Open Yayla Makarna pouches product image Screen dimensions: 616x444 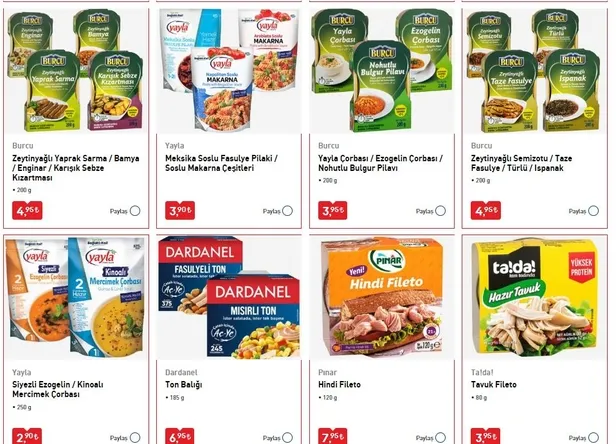[x=229, y=71]
